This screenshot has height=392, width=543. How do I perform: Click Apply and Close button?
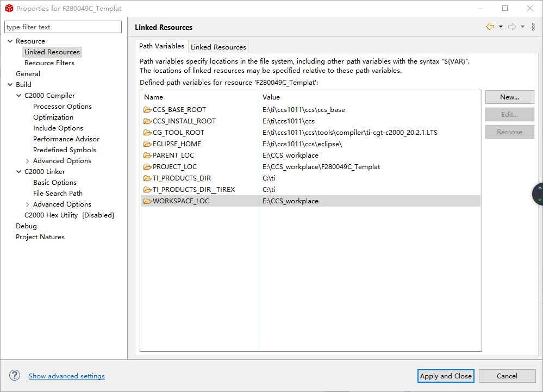pyautogui.click(x=446, y=376)
